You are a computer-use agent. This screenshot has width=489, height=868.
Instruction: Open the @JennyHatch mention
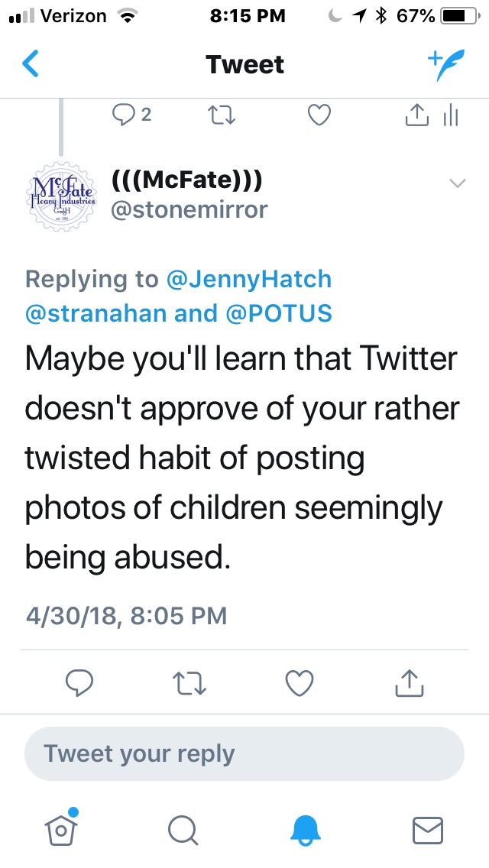coord(250,279)
